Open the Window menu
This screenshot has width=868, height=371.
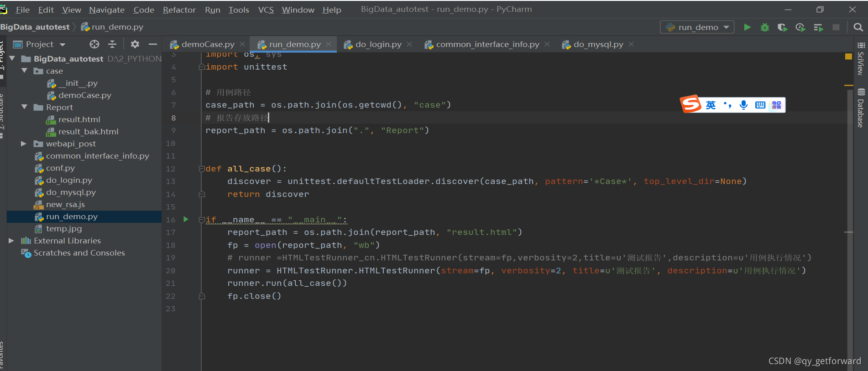click(x=298, y=10)
